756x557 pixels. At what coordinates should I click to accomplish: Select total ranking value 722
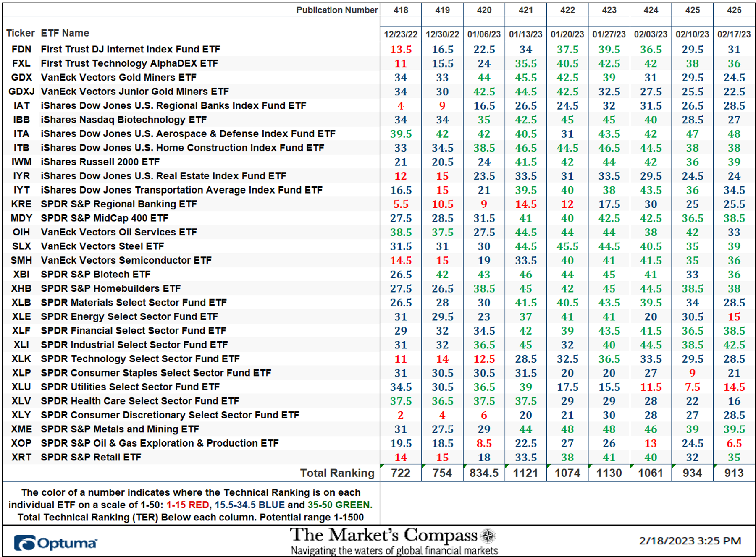click(x=401, y=473)
